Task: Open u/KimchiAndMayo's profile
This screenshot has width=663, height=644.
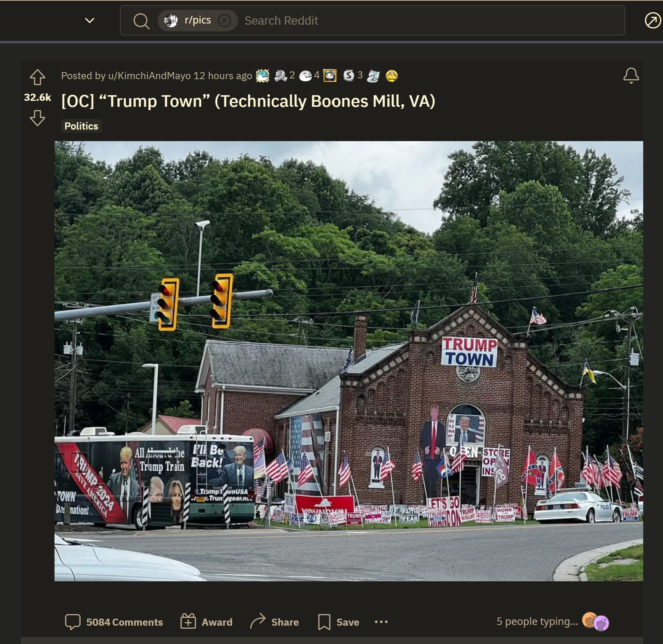Action: coord(149,76)
